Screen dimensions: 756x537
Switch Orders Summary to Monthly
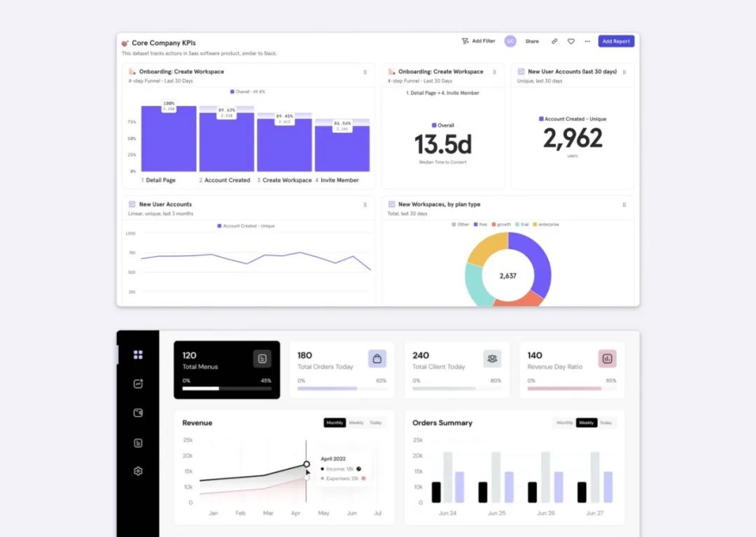pos(565,423)
